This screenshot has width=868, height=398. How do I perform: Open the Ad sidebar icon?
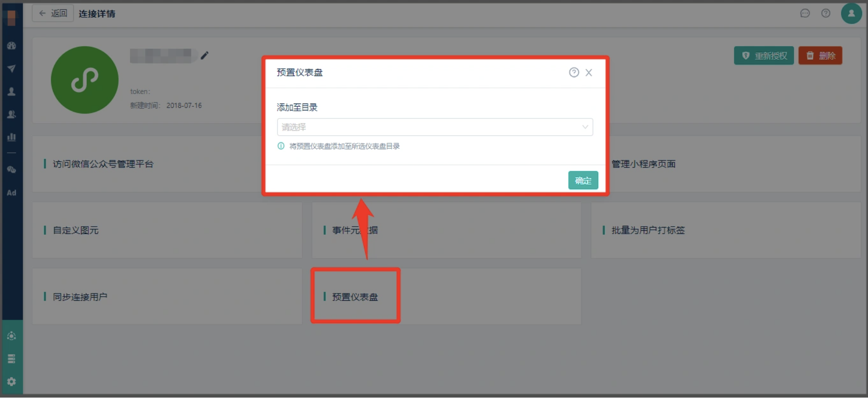[x=12, y=193]
